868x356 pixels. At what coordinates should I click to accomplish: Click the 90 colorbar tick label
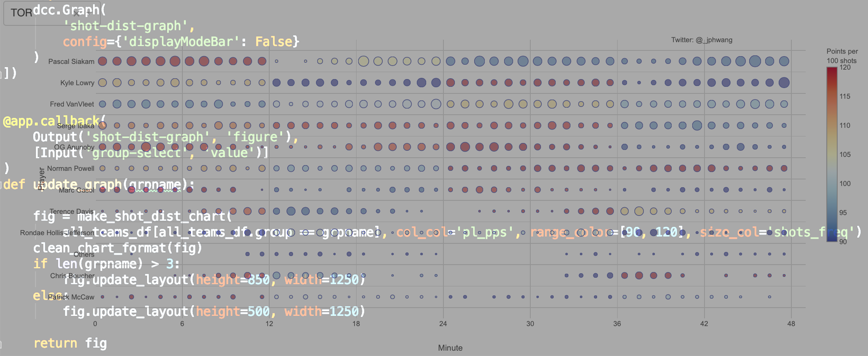(843, 242)
